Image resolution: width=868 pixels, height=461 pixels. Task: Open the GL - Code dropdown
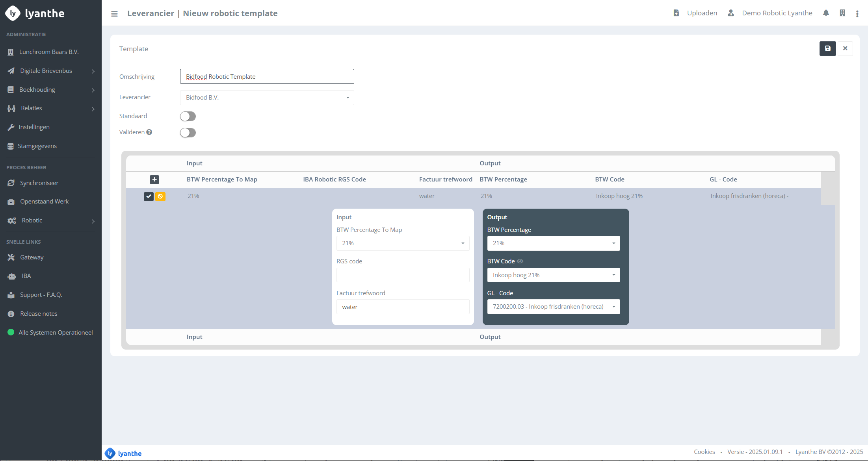(553, 307)
